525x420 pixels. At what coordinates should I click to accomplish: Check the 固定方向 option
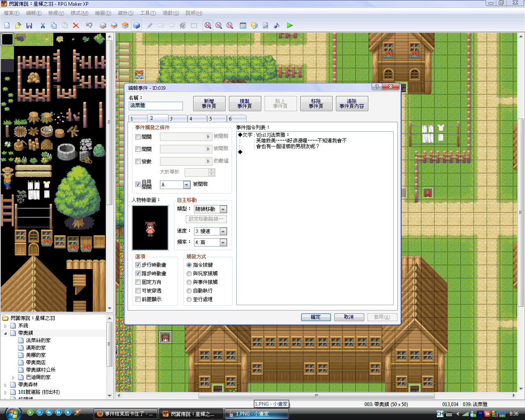tap(138, 282)
